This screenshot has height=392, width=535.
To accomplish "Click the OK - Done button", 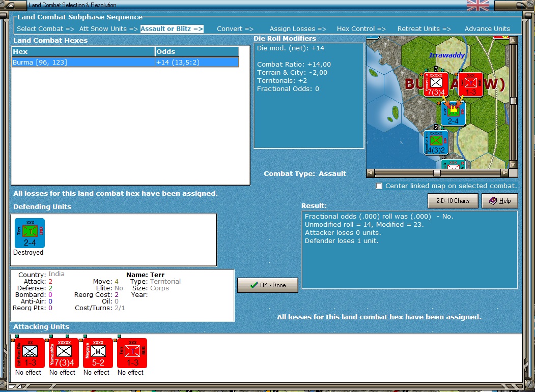I will click(268, 285).
